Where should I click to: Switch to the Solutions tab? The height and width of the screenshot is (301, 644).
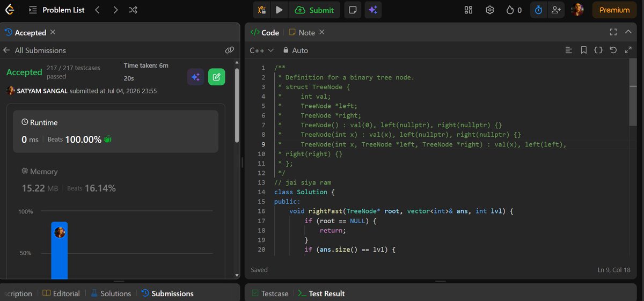tap(111, 293)
